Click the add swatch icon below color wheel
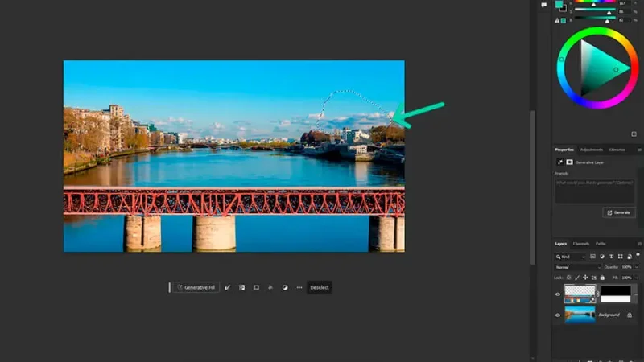 click(x=634, y=134)
